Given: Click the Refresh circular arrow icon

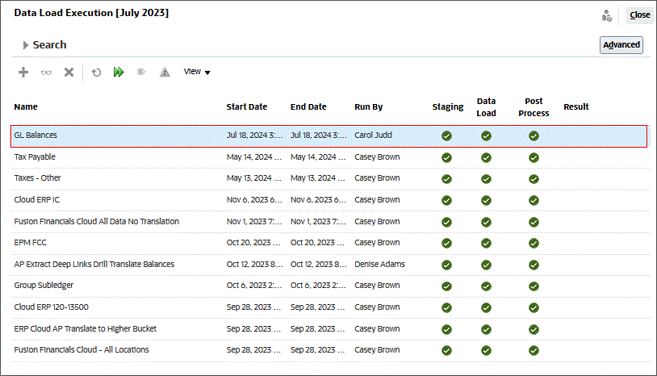Looking at the screenshot, I should click(96, 73).
